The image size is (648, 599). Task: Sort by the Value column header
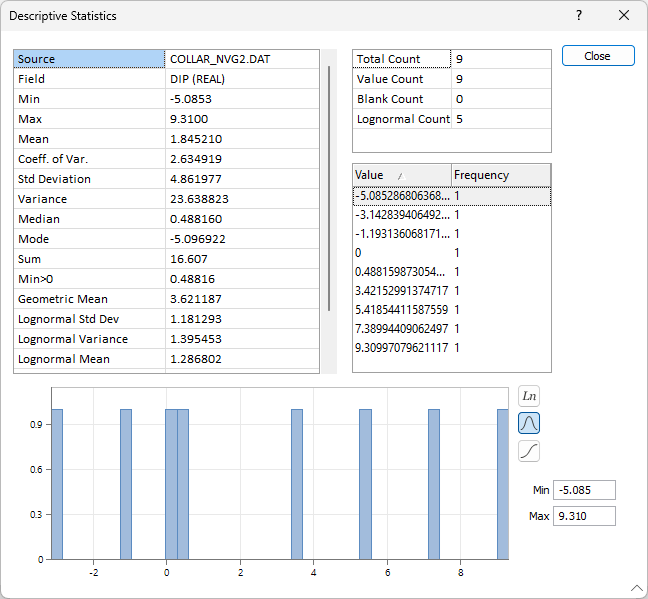400,175
